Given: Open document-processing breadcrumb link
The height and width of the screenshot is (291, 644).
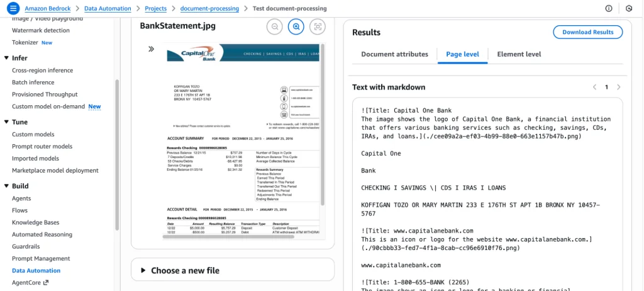Looking at the screenshot, I should point(209,8).
